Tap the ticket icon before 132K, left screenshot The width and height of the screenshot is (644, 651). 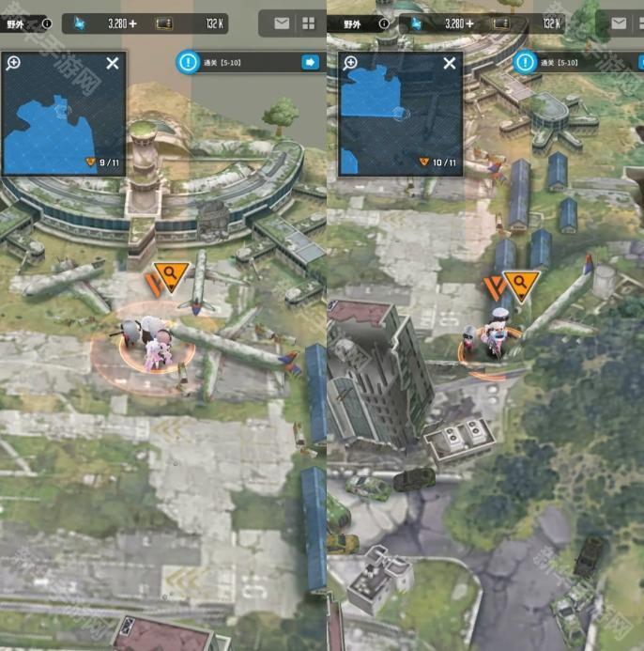164,23
